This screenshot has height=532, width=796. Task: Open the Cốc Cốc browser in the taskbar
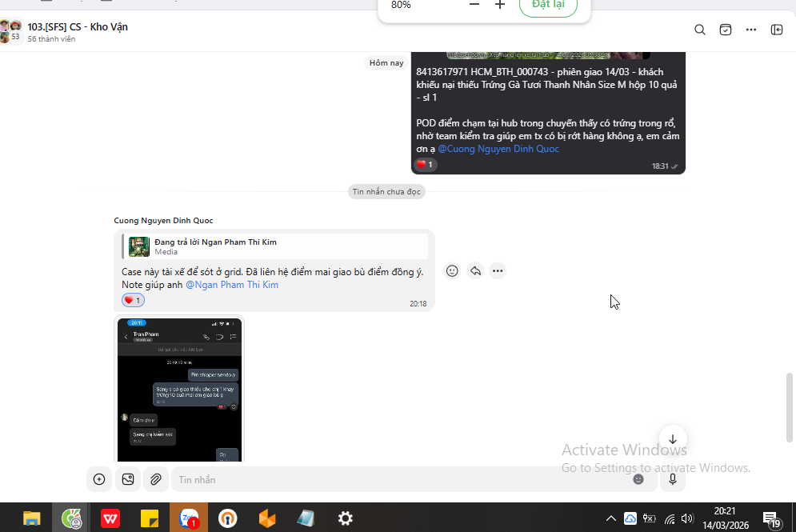click(x=71, y=518)
